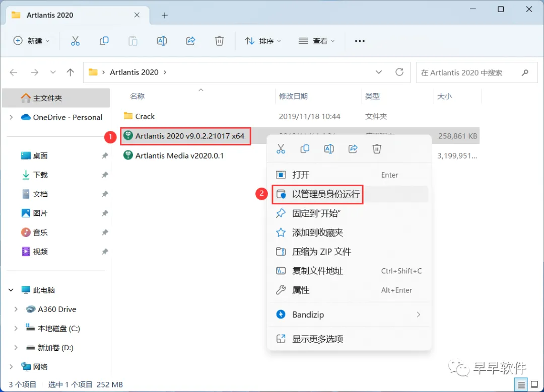Open the recent locations dropdown arrow
Screen dimensions: 544x392
click(x=53, y=72)
